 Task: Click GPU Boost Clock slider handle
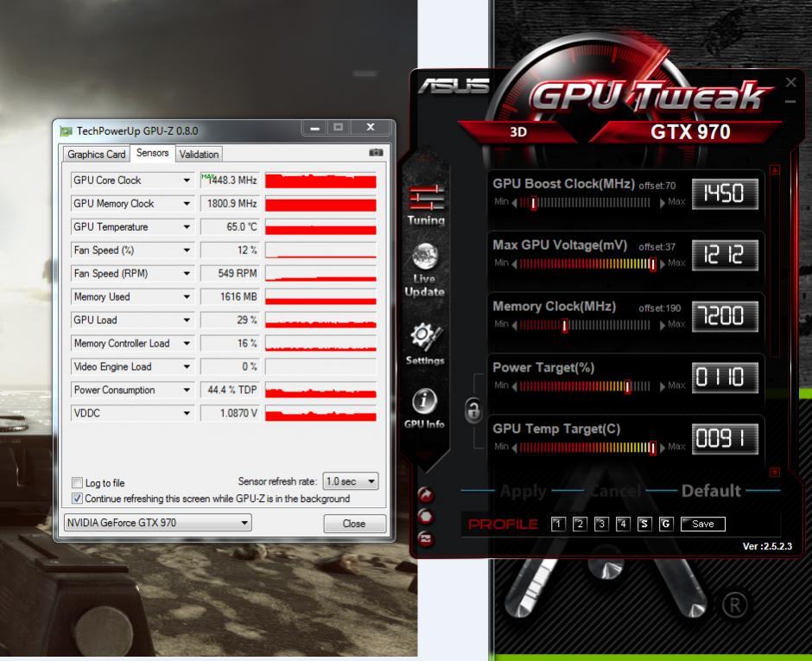click(533, 203)
